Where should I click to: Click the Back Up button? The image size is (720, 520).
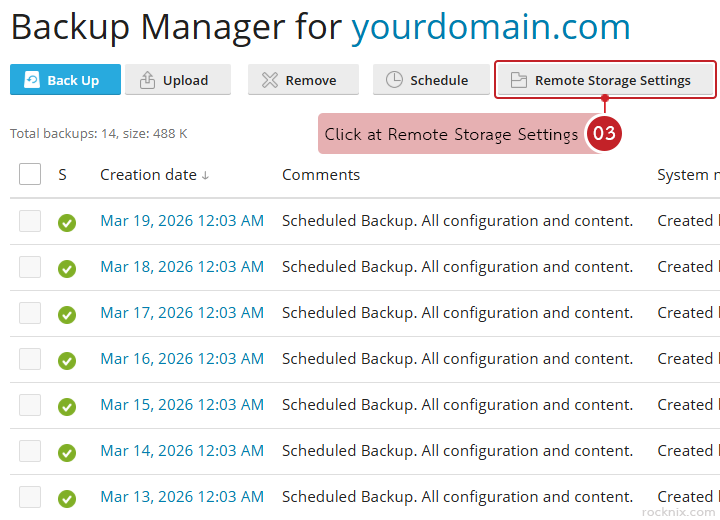[x=65, y=80]
